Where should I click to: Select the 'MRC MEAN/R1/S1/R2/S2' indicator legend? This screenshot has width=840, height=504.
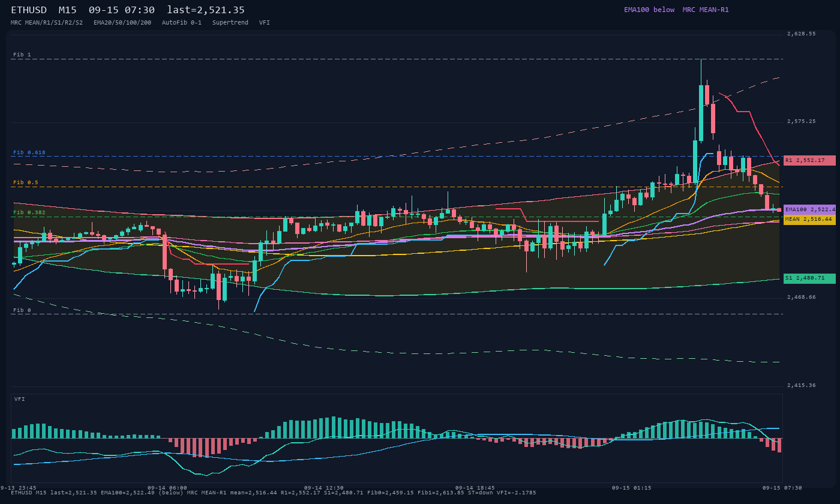click(x=47, y=22)
